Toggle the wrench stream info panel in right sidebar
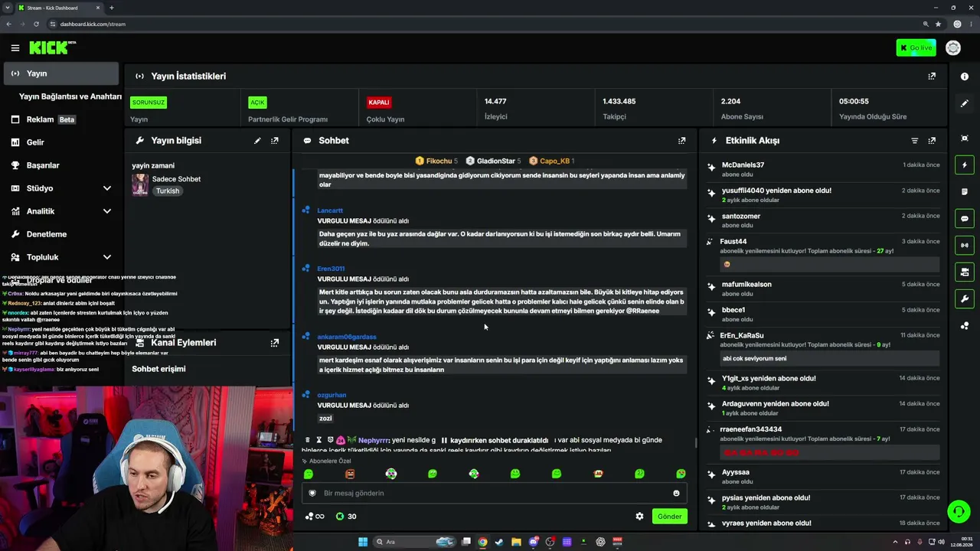Screen dimensions: 980x551 pos(965,299)
